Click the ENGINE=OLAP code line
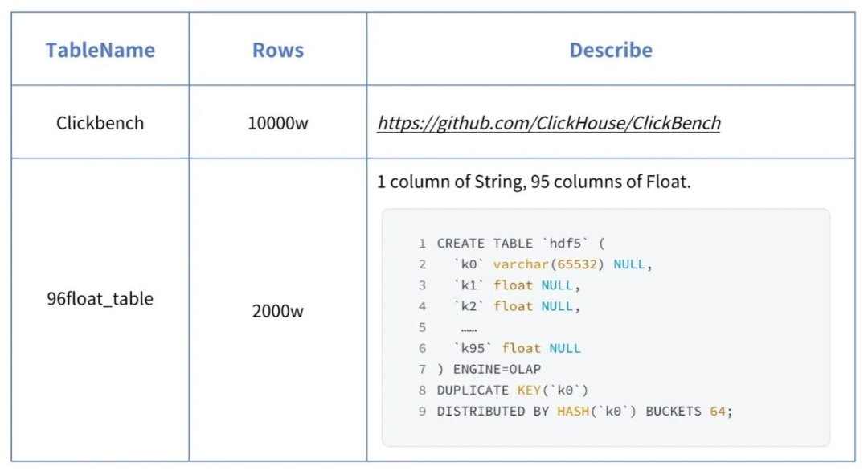The height and width of the screenshot is (475, 868). click(x=489, y=369)
